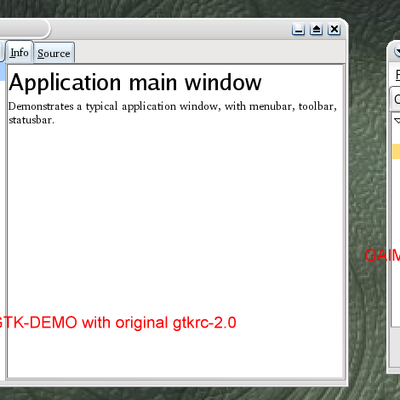This screenshot has width=400, height=400.
Task: Minimize the GTK demo window
Action: (298, 30)
